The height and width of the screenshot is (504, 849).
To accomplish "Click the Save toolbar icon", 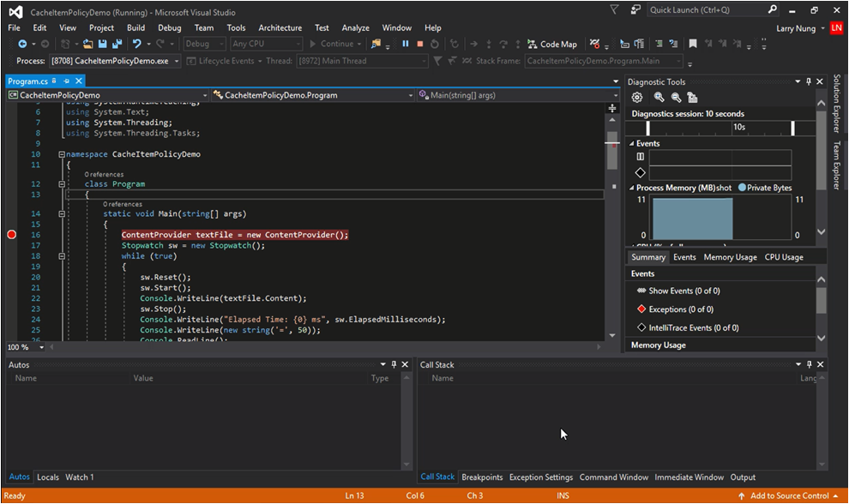I will (x=102, y=44).
